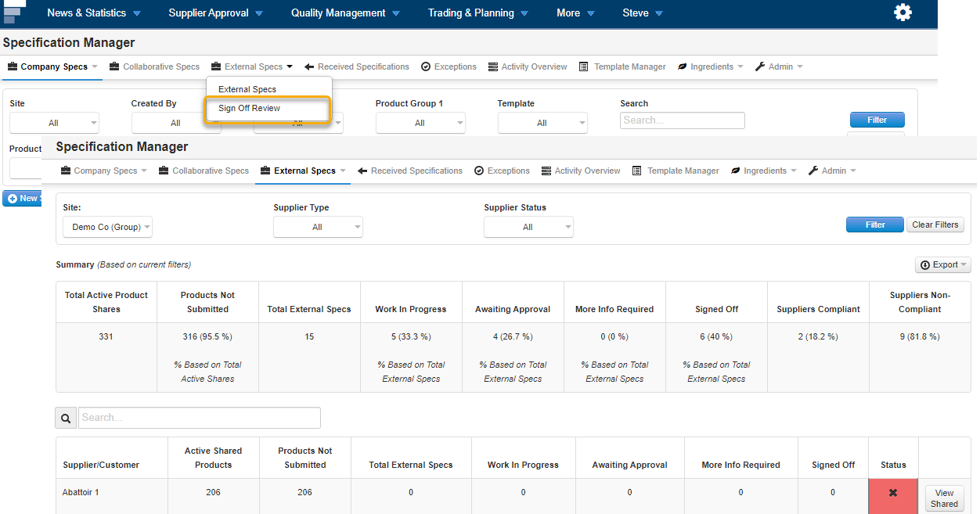This screenshot has height=514, width=980.
Task: Choose External Specs in the open dropdown menu
Action: (x=247, y=89)
